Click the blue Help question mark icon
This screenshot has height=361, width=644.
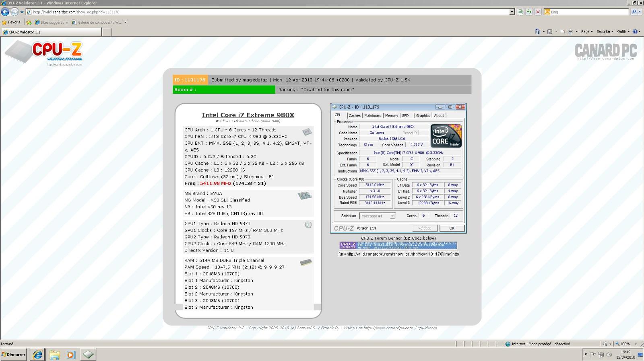pyautogui.click(x=635, y=31)
